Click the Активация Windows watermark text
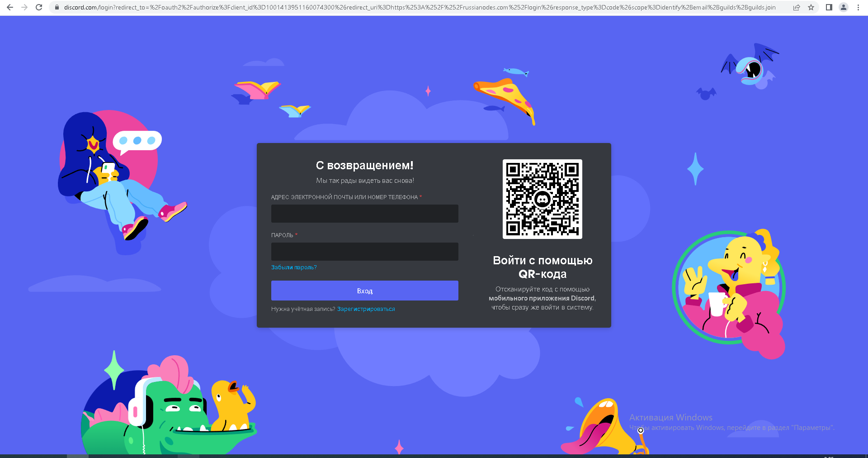Image resolution: width=868 pixels, height=458 pixels. [671, 417]
